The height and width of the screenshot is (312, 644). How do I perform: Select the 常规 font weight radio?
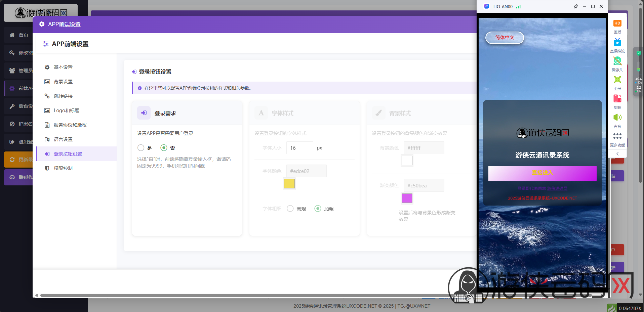click(290, 209)
